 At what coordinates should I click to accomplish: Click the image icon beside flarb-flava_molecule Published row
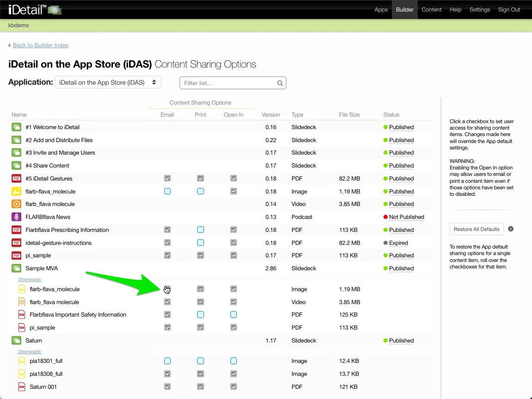tap(17, 192)
